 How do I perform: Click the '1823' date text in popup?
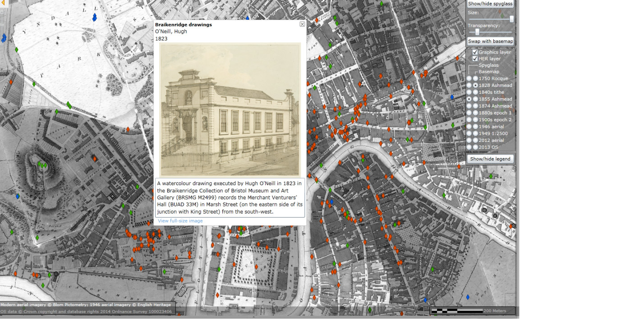pyautogui.click(x=161, y=39)
